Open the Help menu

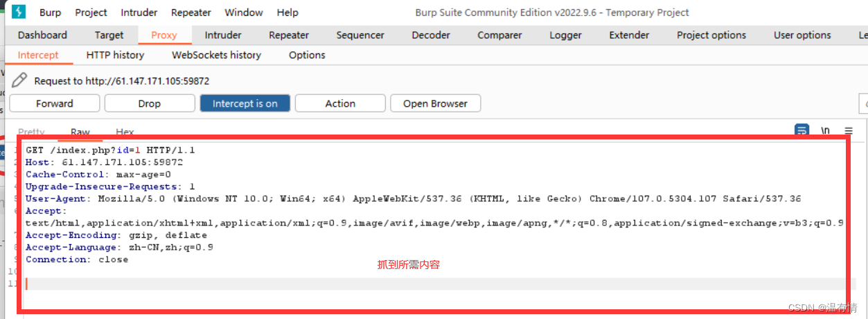pos(287,12)
